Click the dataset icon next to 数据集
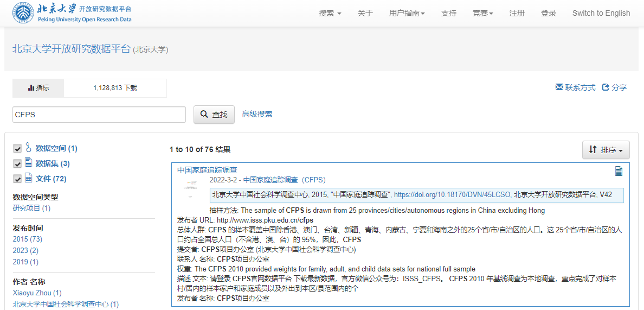This screenshot has height=310, width=644. (x=28, y=163)
